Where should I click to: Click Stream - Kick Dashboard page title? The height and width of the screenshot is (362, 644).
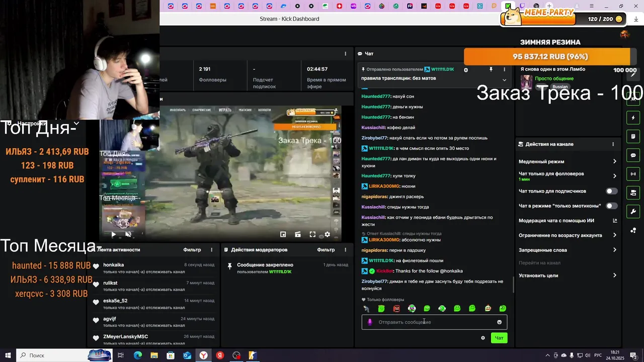click(289, 19)
